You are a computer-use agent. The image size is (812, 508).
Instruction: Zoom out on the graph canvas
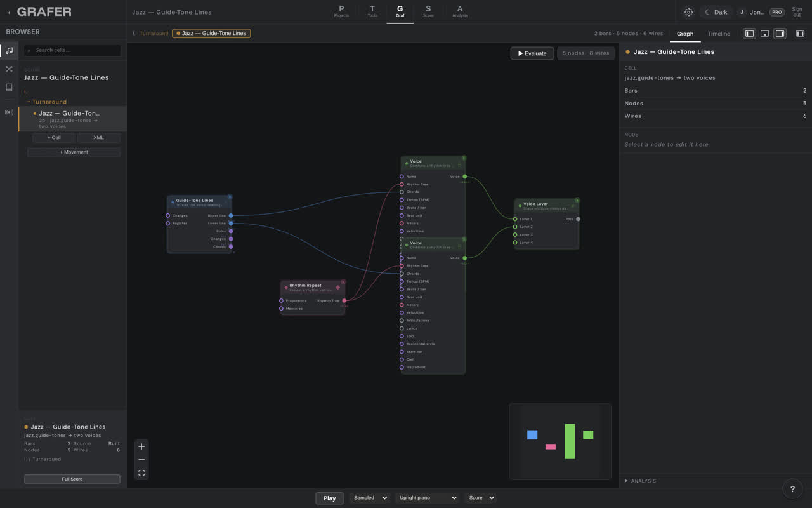pyautogui.click(x=141, y=460)
